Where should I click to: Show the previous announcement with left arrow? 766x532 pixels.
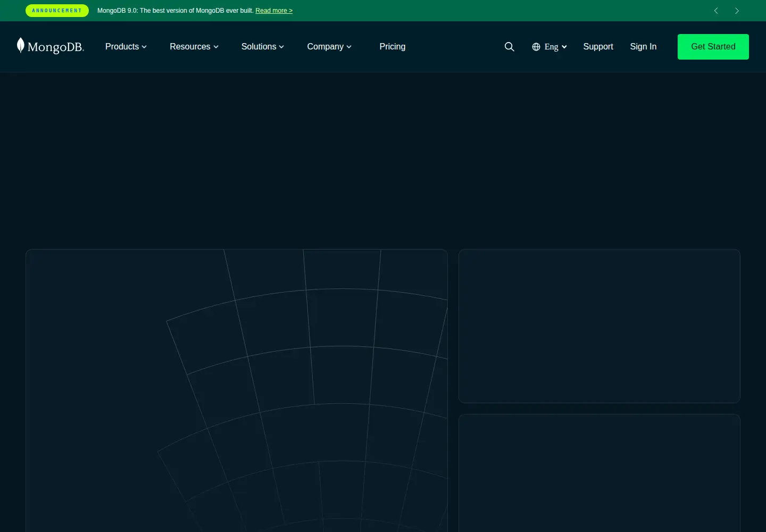point(716,11)
